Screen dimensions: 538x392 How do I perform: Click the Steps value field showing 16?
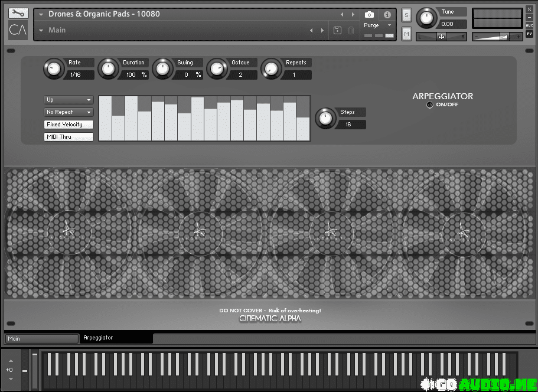(351, 125)
